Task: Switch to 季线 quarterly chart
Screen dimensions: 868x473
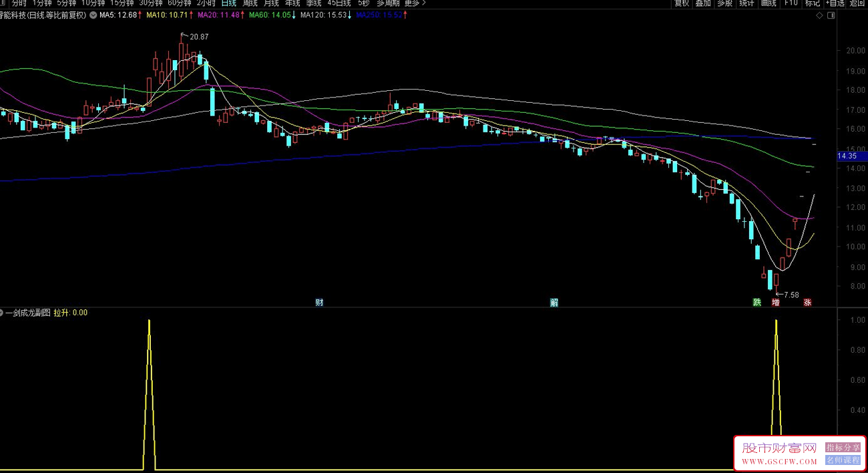Action: tap(314, 3)
